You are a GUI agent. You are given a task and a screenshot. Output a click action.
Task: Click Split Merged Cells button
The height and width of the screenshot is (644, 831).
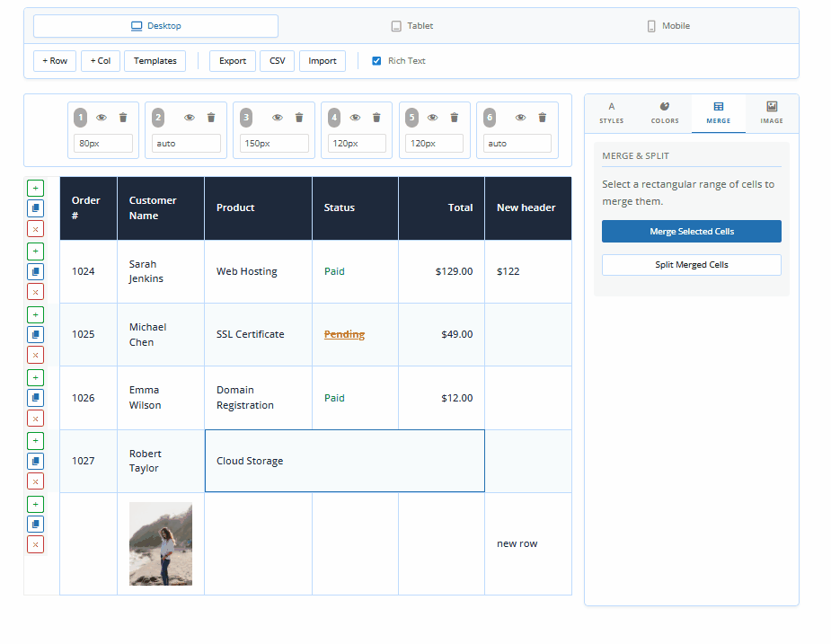[692, 265]
